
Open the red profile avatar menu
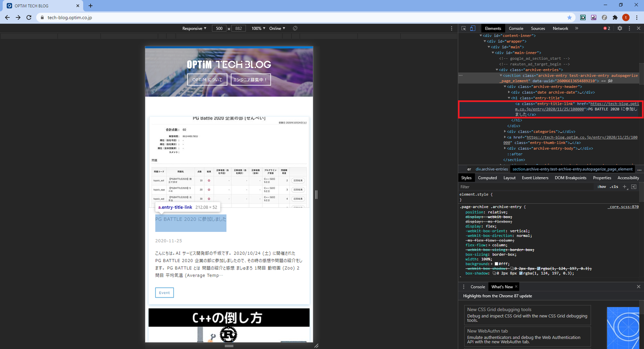click(x=625, y=17)
